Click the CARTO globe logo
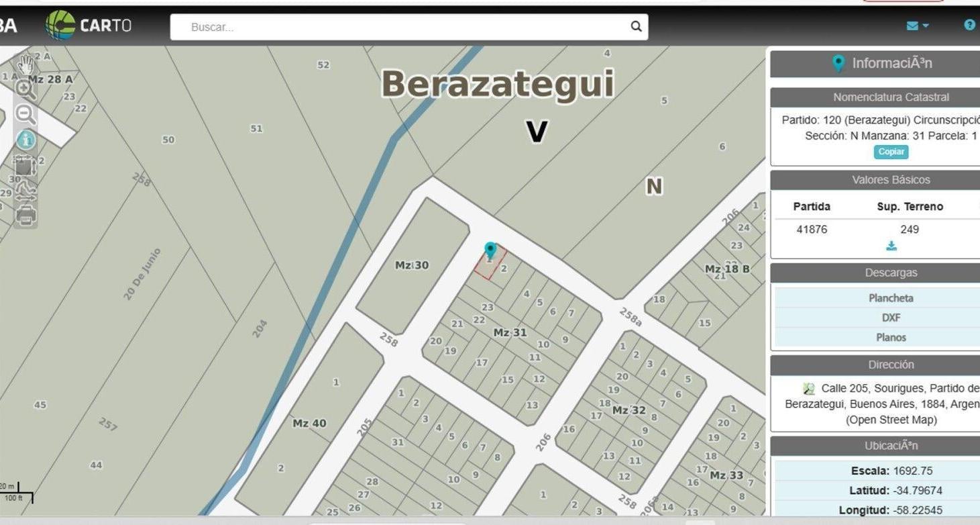 click(60, 26)
